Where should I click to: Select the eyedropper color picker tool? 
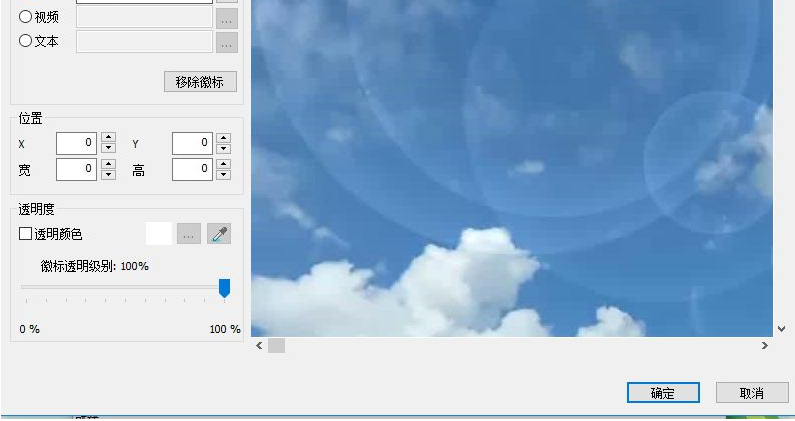tap(219, 234)
